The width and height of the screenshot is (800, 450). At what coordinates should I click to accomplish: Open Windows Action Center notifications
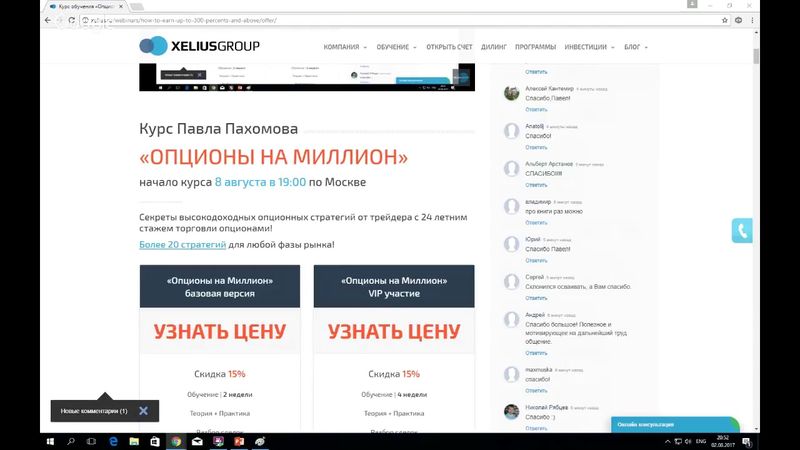(746, 441)
